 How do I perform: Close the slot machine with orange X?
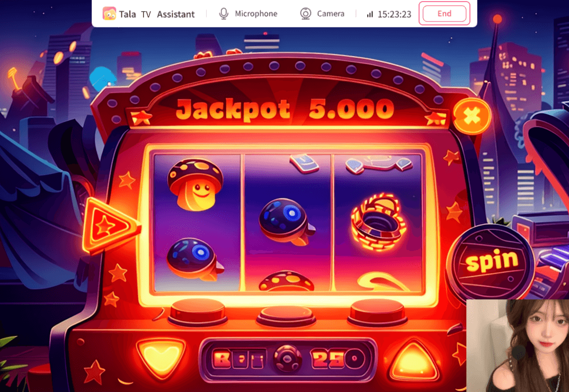pyautogui.click(x=472, y=116)
